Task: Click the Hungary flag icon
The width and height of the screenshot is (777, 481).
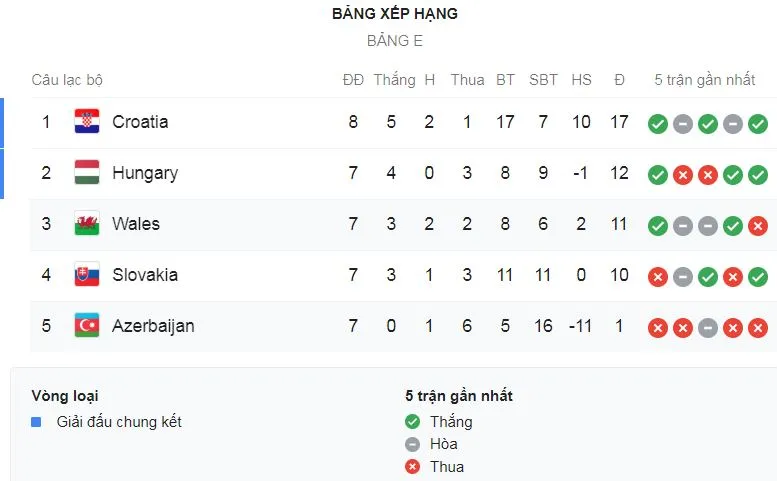Action: coord(87,173)
